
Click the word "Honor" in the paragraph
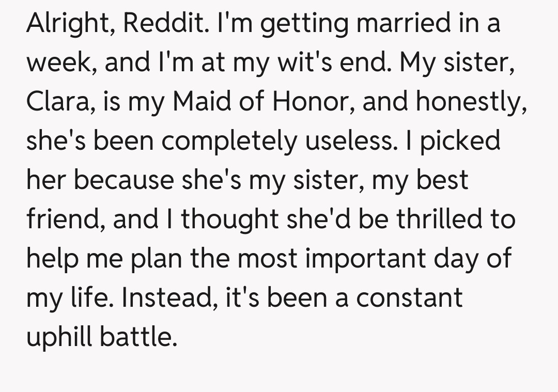(317, 102)
